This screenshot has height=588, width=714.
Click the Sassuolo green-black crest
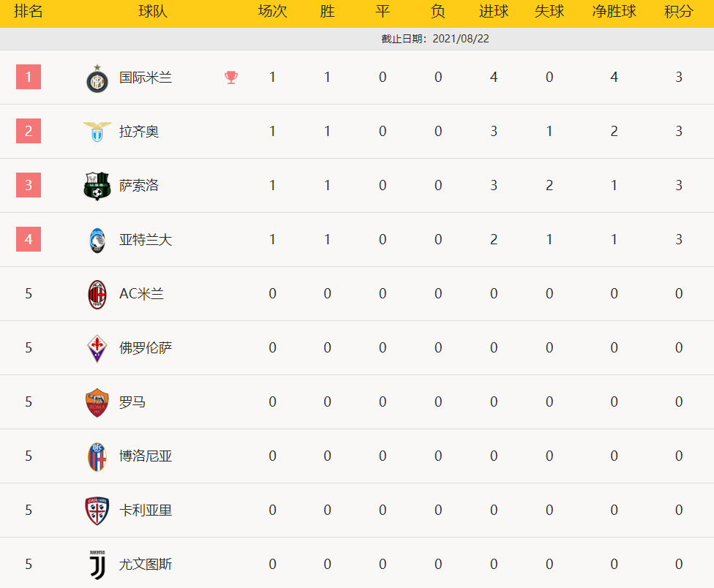coord(97,186)
